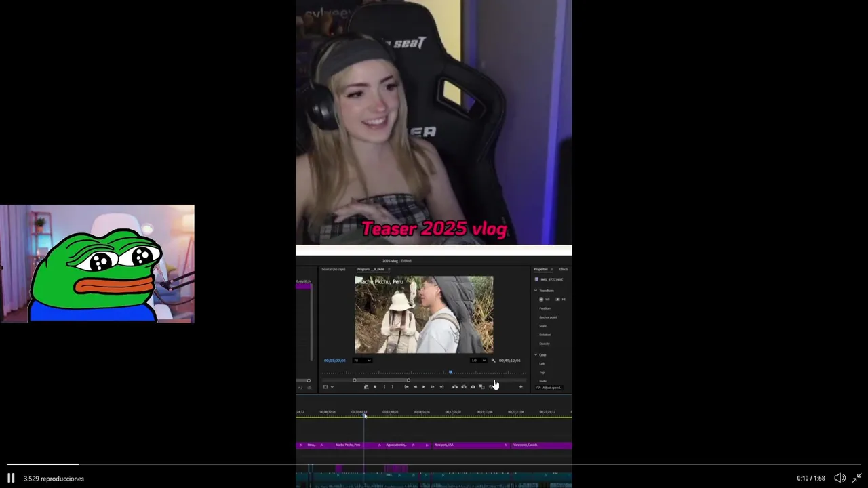Click the Program monitor blue playhead marker
Viewport: 868px width, 488px height.
pos(450,372)
